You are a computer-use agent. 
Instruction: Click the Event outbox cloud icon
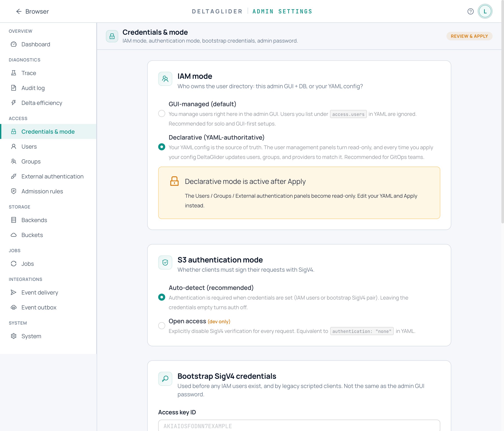pos(14,307)
